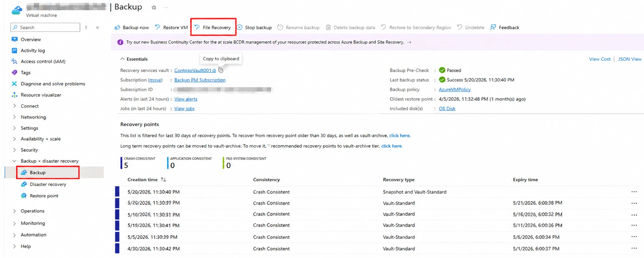Click the subscription move link
The width and height of the screenshot is (644, 258).
pyautogui.click(x=155, y=80)
